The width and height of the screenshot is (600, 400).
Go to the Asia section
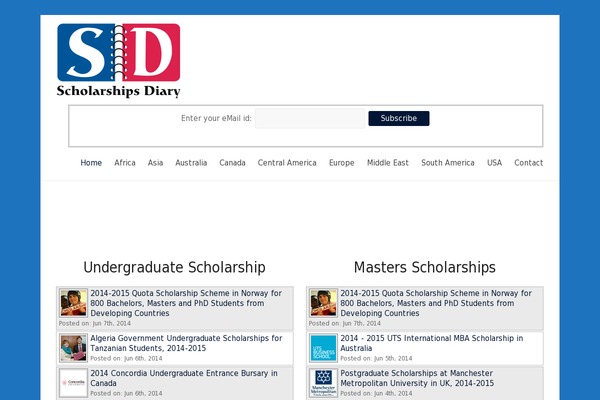(155, 163)
